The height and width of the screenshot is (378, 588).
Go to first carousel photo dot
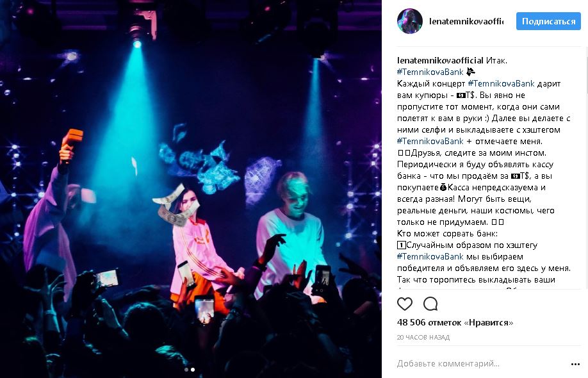[x=186, y=370]
